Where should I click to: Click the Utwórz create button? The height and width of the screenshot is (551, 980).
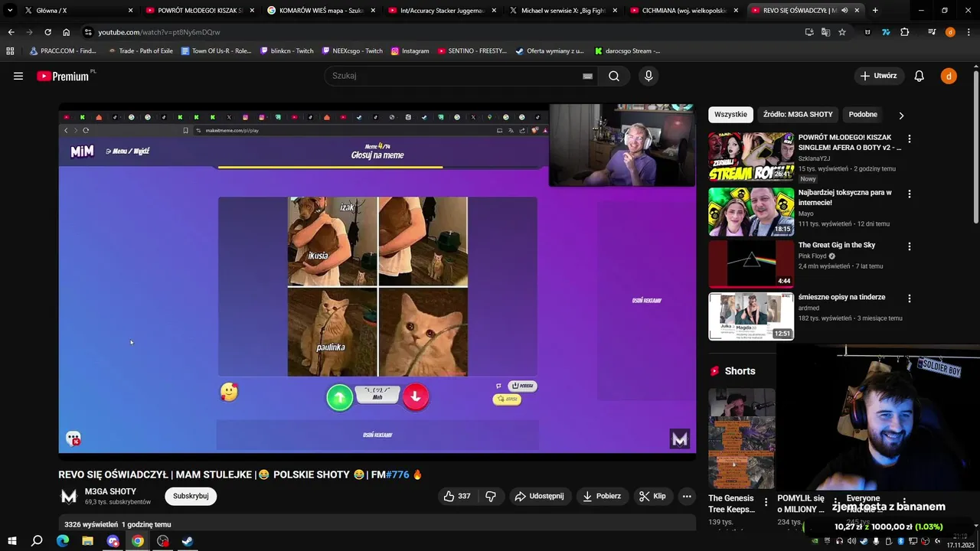click(x=879, y=76)
